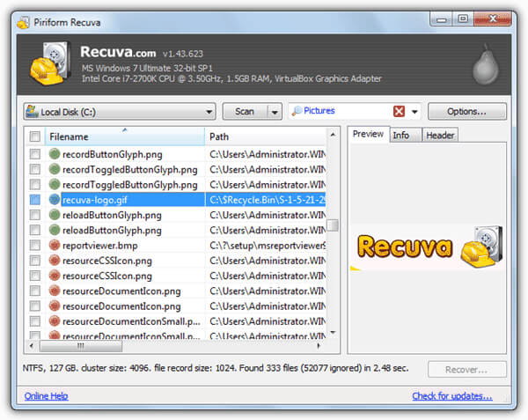Clear the Pictures filter with red X
The image size is (528, 420).
pos(399,111)
